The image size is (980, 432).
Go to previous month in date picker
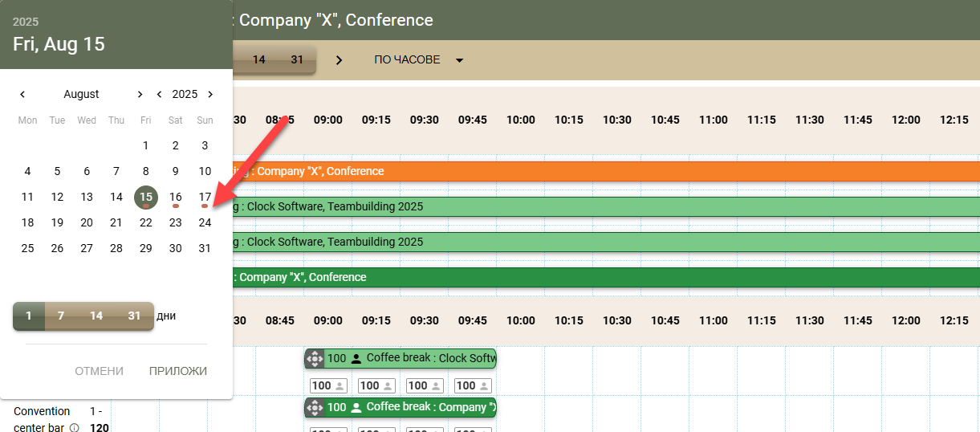coord(22,94)
